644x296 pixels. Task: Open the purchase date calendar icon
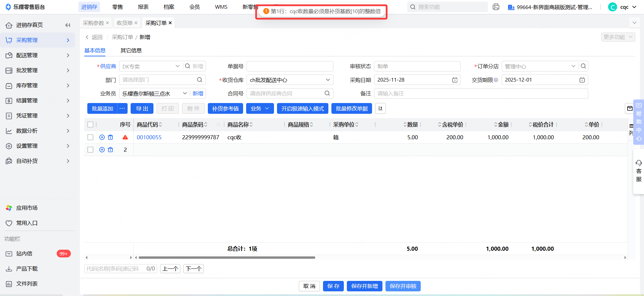pyautogui.click(x=455, y=80)
